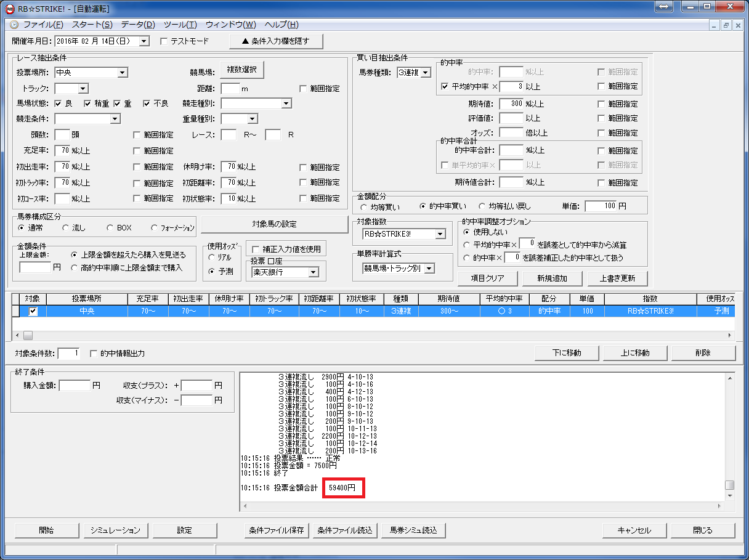The image size is (749, 560).
Task: Uncheck the 良 track condition checkbox
Action: click(58, 103)
